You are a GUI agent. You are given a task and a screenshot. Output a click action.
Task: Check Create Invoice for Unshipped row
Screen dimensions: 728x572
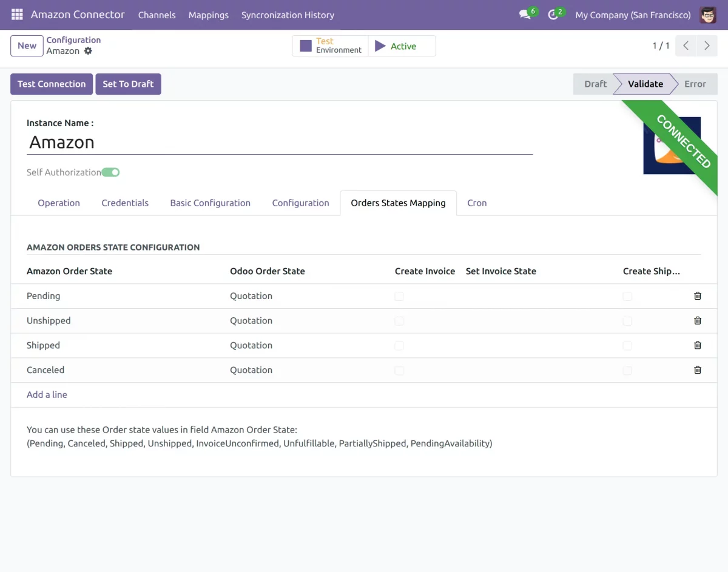[x=399, y=321]
